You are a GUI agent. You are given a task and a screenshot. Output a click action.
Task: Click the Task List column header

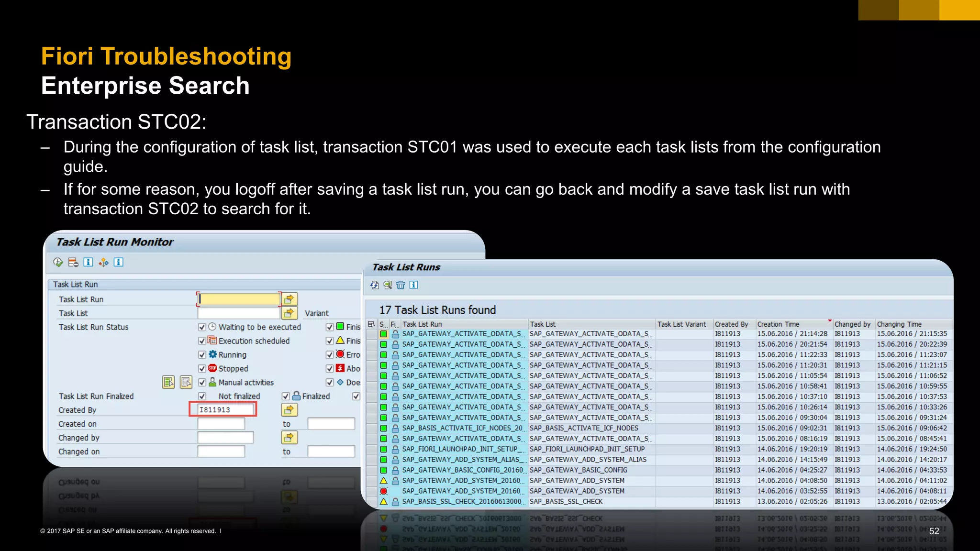click(x=591, y=324)
